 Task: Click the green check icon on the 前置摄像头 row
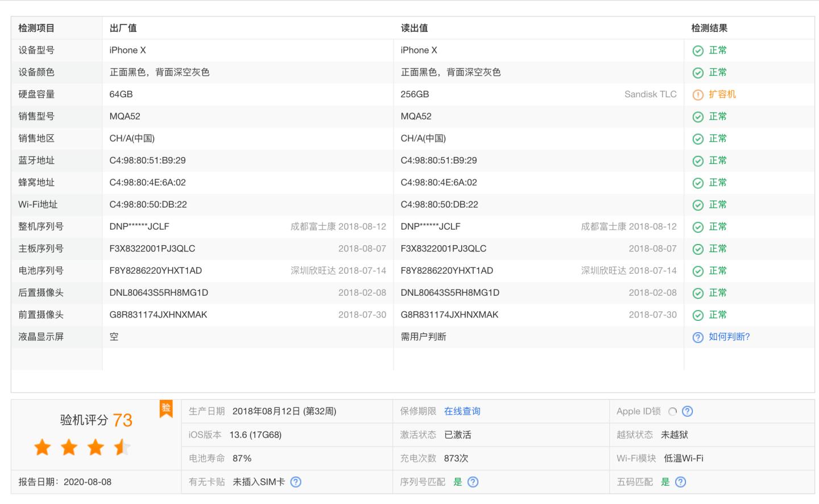(x=698, y=315)
